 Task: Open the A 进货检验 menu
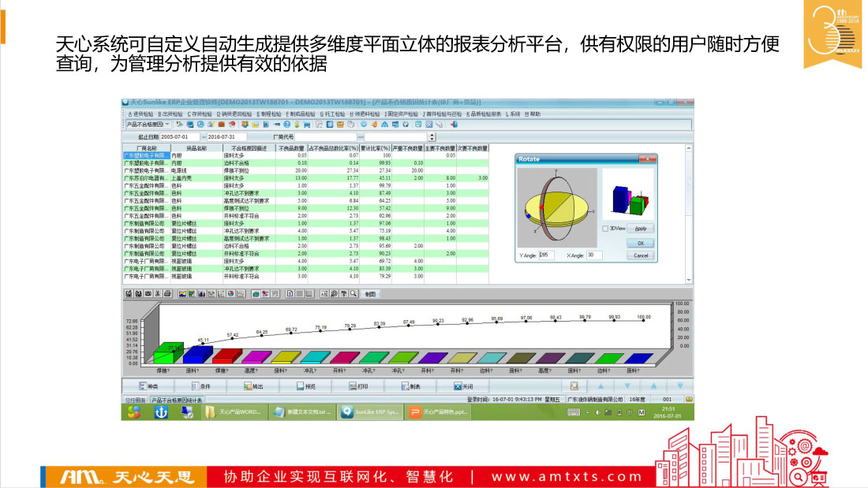point(137,114)
